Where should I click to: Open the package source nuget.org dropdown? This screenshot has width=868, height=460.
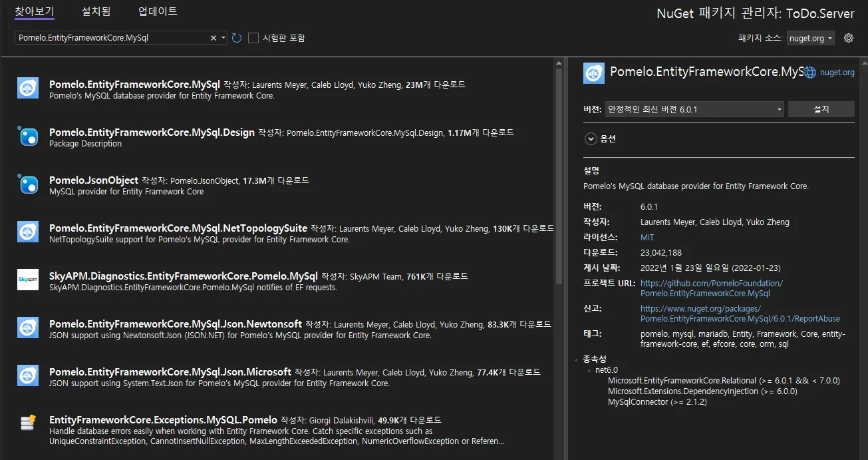click(810, 38)
